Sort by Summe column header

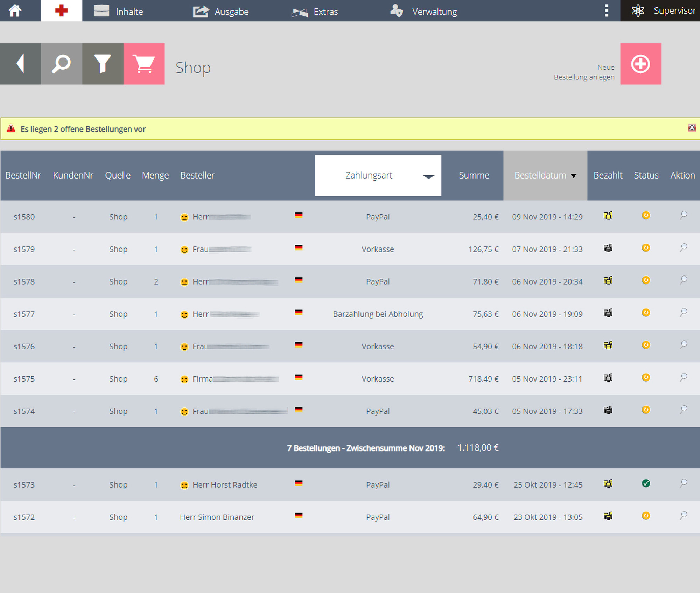tap(474, 175)
